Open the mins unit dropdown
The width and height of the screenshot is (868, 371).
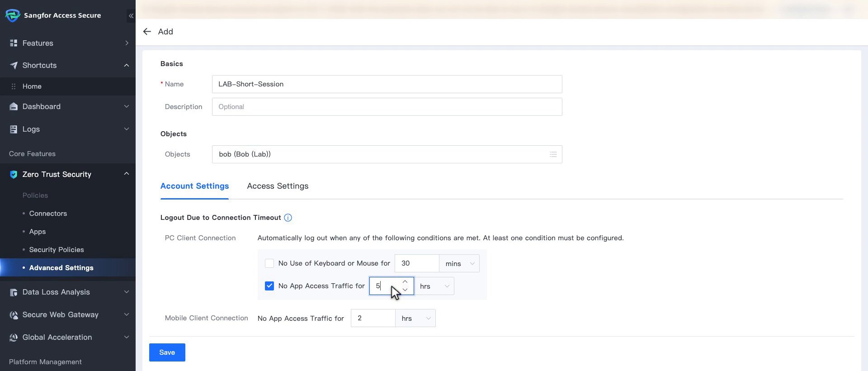tap(459, 263)
